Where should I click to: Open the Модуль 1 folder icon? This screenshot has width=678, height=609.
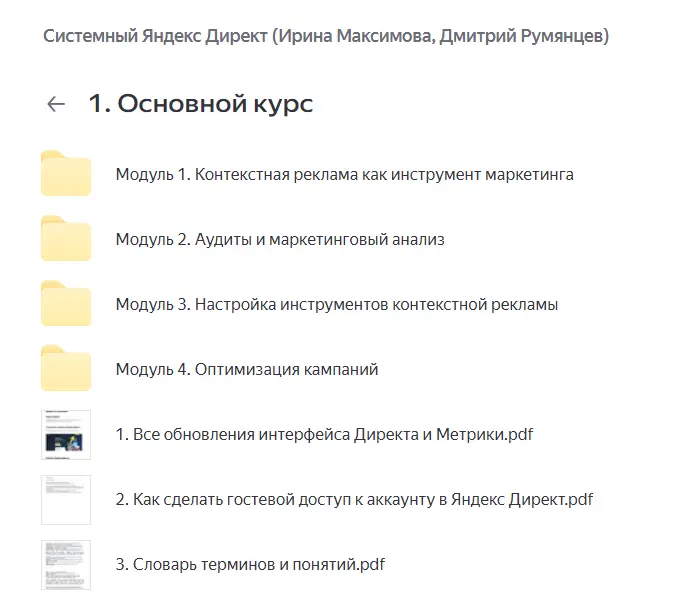(x=66, y=174)
